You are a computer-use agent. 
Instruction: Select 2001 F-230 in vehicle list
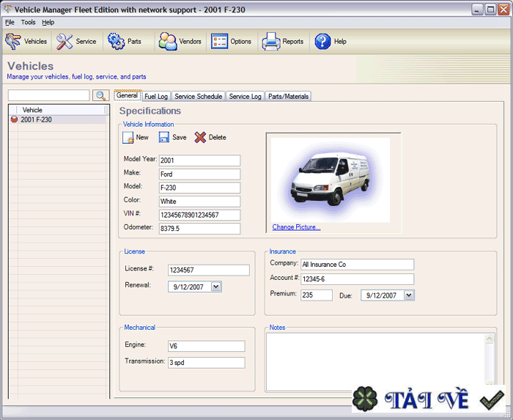point(36,119)
